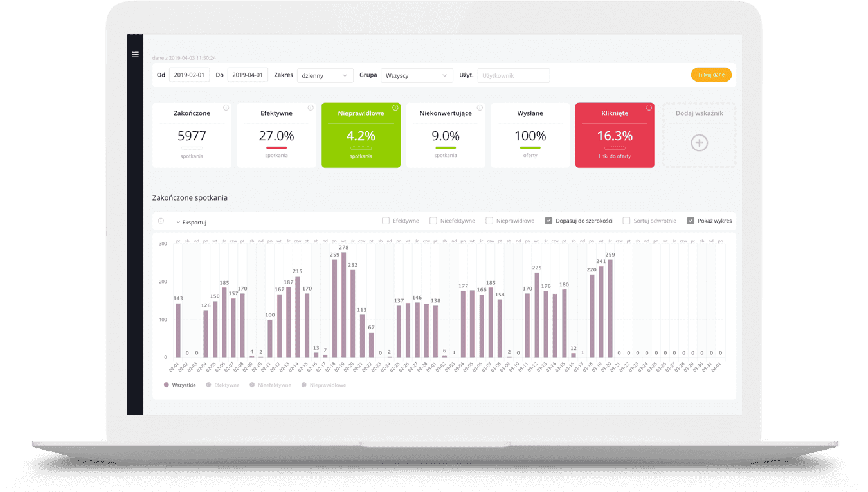This screenshot has width=868, height=492.
Task: Click the Filtruj dane button
Action: [x=711, y=75]
